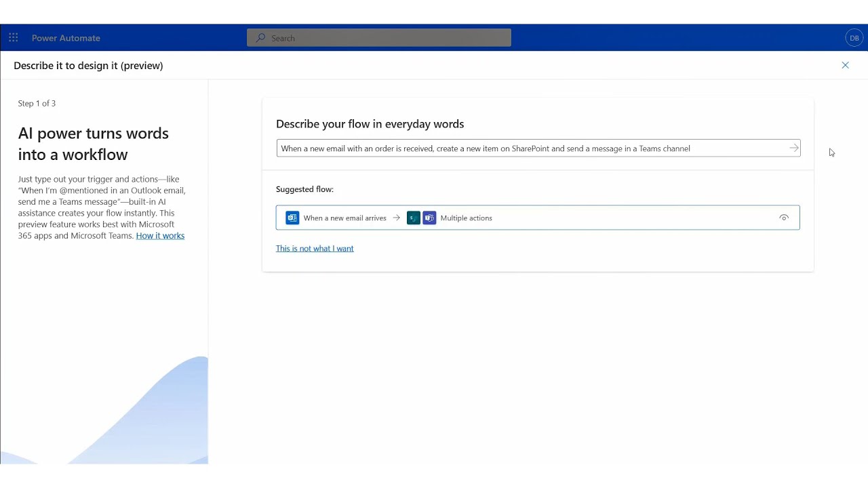Focus the top Search box
Screen dimensions: 868x488
(379, 38)
